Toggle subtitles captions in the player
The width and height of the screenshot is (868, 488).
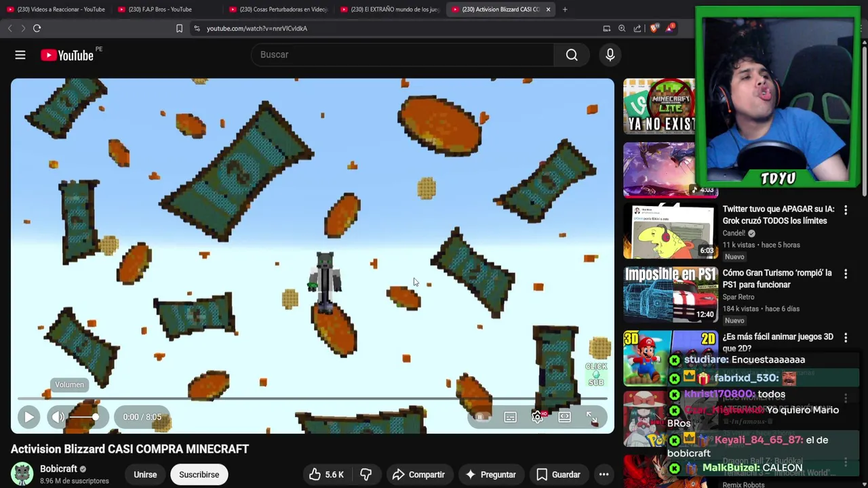click(x=510, y=417)
